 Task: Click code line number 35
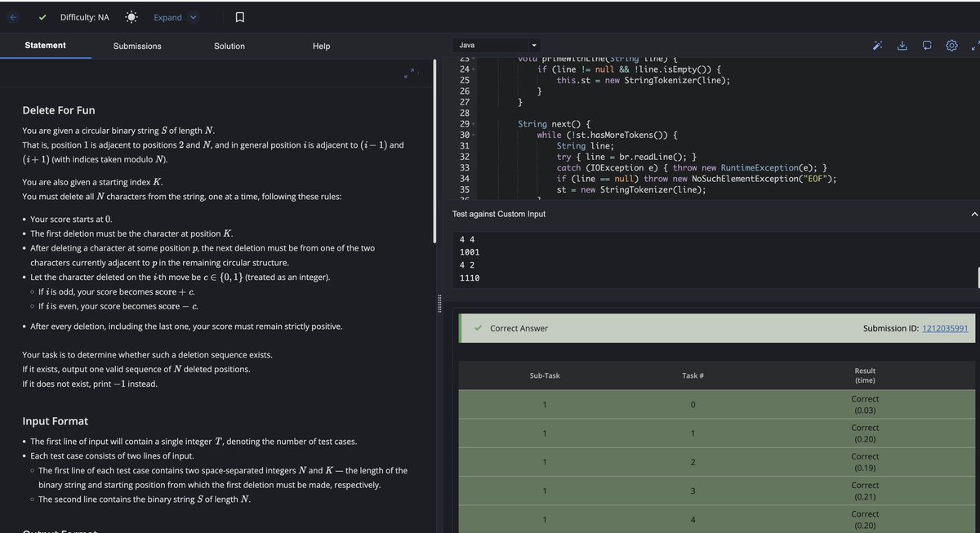[x=464, y=189]
